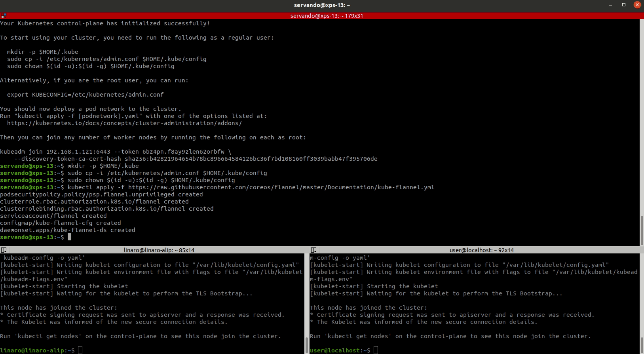
Task: Close the terminal window with red X
Action: coord(637,5)
